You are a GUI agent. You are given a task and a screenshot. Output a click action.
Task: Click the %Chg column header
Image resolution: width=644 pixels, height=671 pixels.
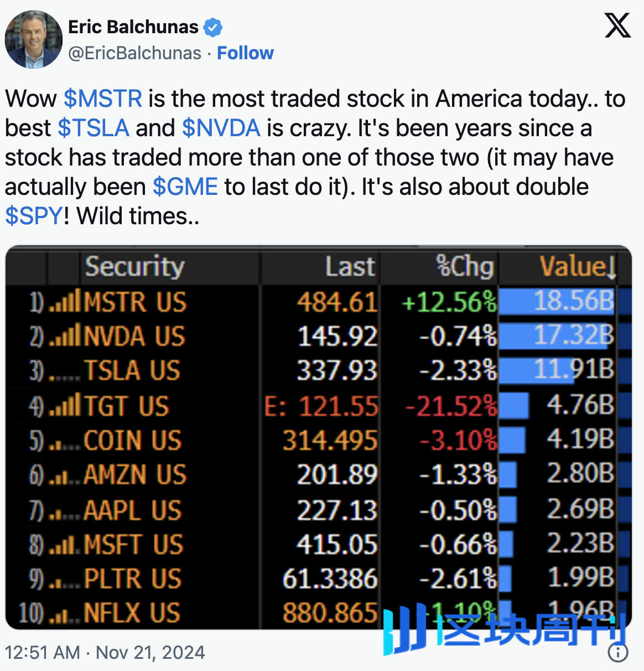(465, 266)
